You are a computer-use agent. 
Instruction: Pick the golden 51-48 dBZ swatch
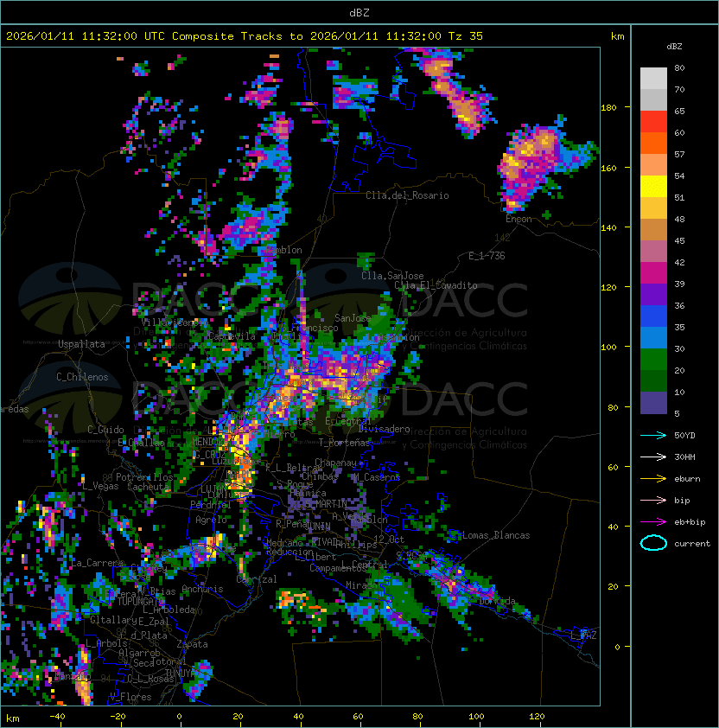click(x=653, y=208)
